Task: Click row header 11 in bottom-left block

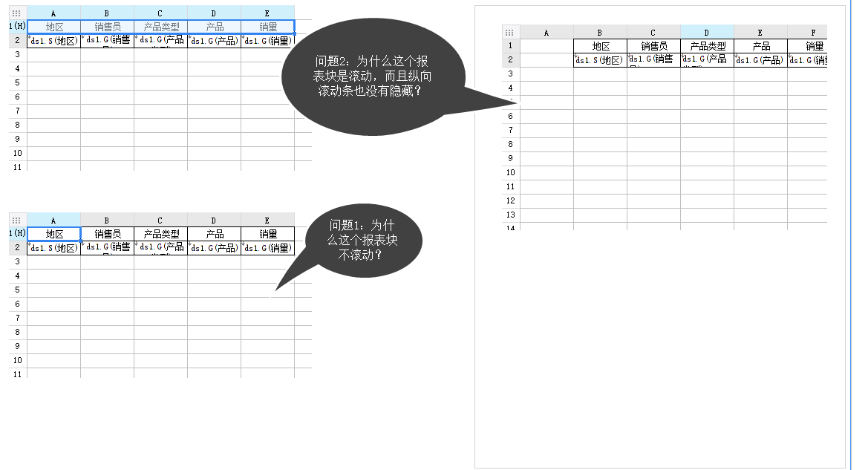Action: [18, 374]
